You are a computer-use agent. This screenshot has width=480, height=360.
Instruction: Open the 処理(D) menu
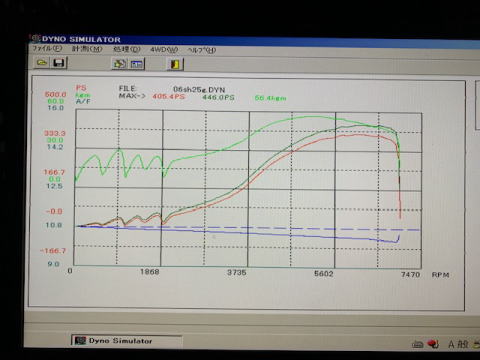pos(127,49)
